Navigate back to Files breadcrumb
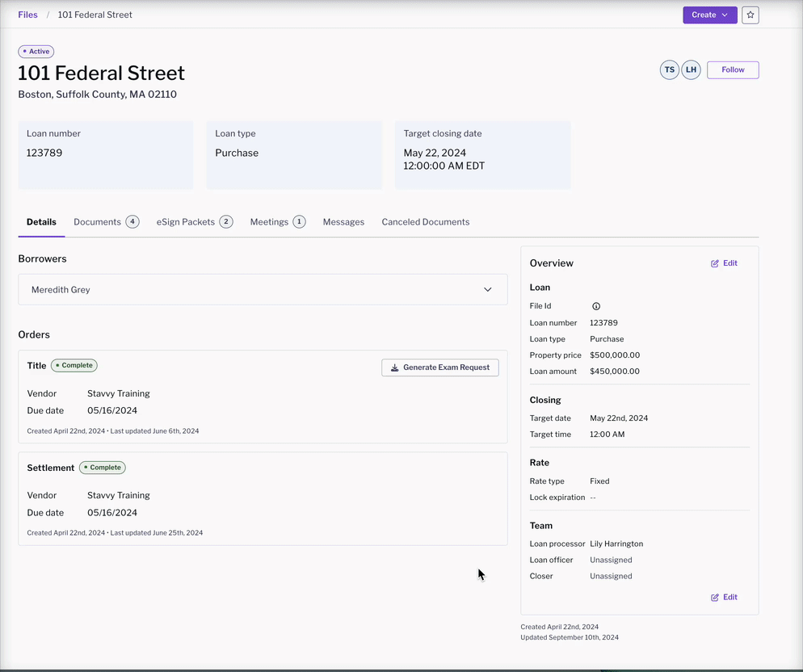803x672 pixels. coord(27,15)
